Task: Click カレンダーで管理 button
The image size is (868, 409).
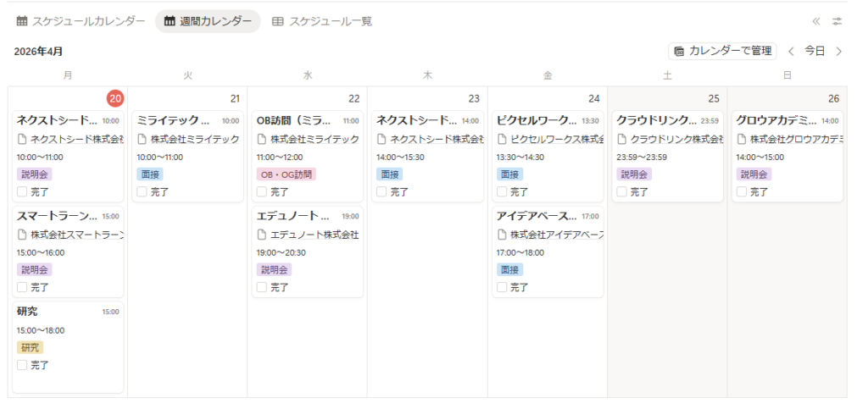Action: click(x=722, y=52)
